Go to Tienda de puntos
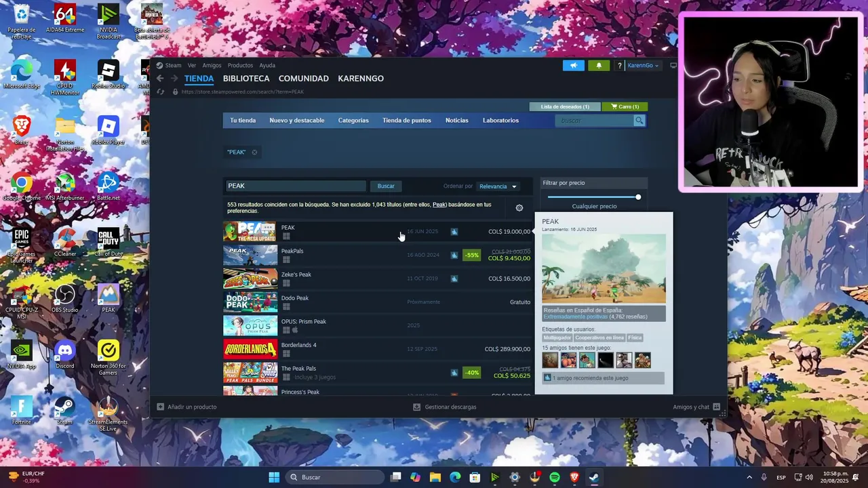This screenshot has height=488, width=868. (407, 121)
